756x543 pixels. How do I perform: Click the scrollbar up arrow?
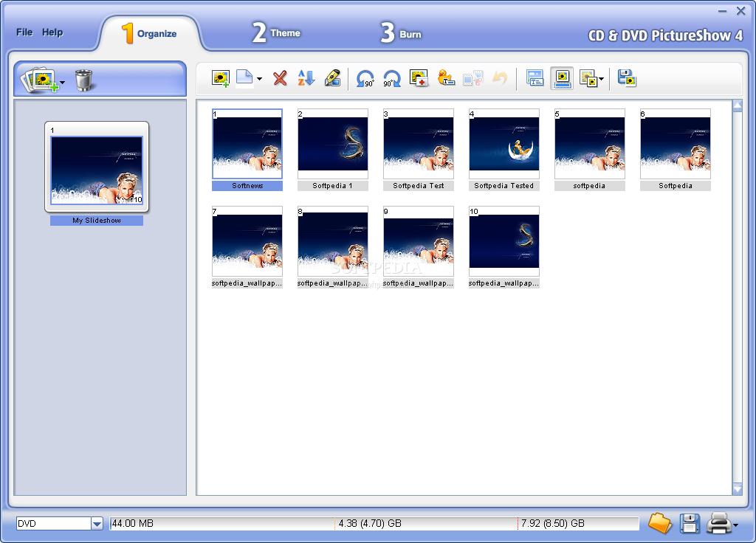pyautogui.click(x=738, y=106)
